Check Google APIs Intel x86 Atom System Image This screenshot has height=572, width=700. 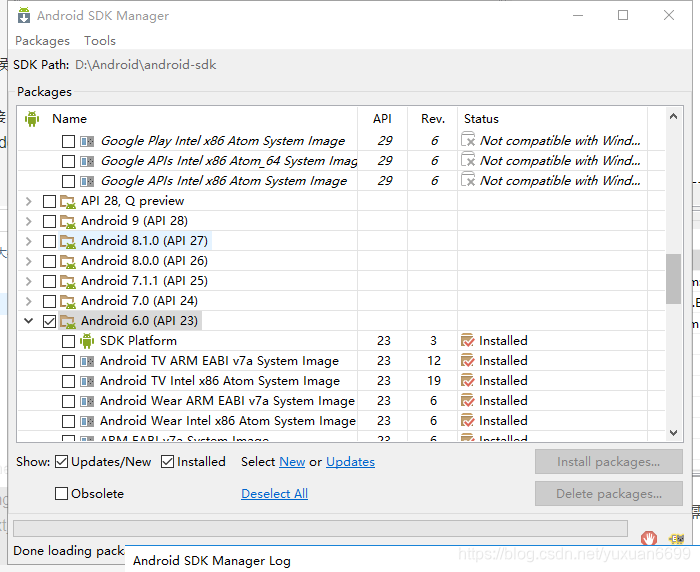pos(68,181)
